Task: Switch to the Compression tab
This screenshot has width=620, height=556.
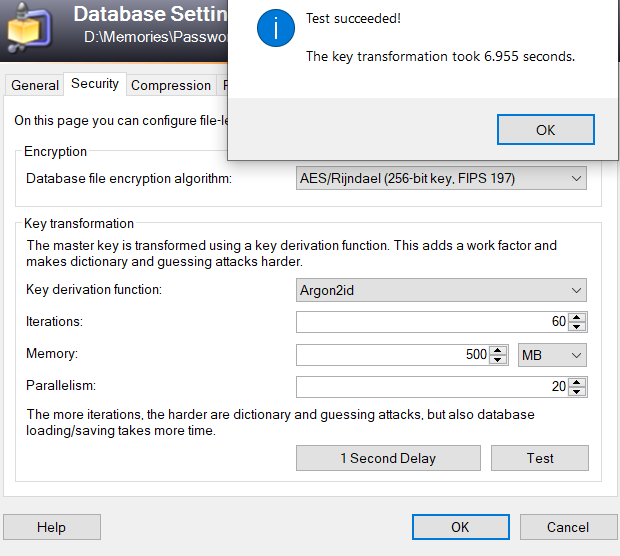Action: click(171, 86)
